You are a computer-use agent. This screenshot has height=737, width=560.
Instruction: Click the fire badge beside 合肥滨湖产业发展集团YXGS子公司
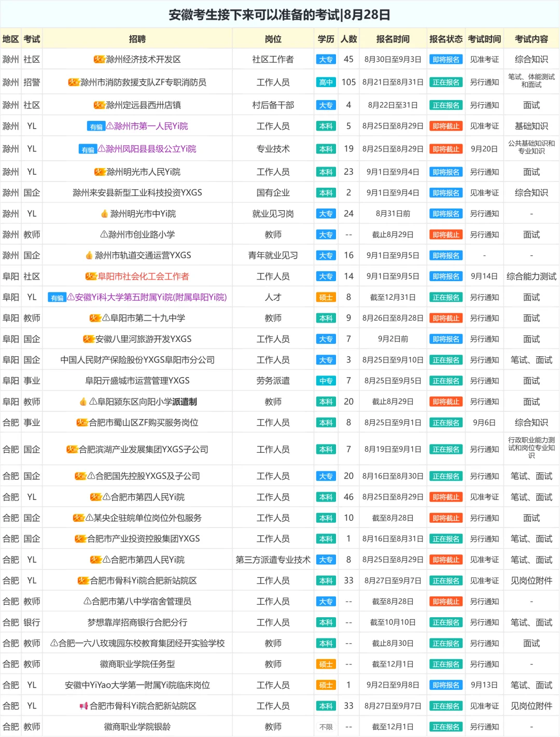pos(72,450)
